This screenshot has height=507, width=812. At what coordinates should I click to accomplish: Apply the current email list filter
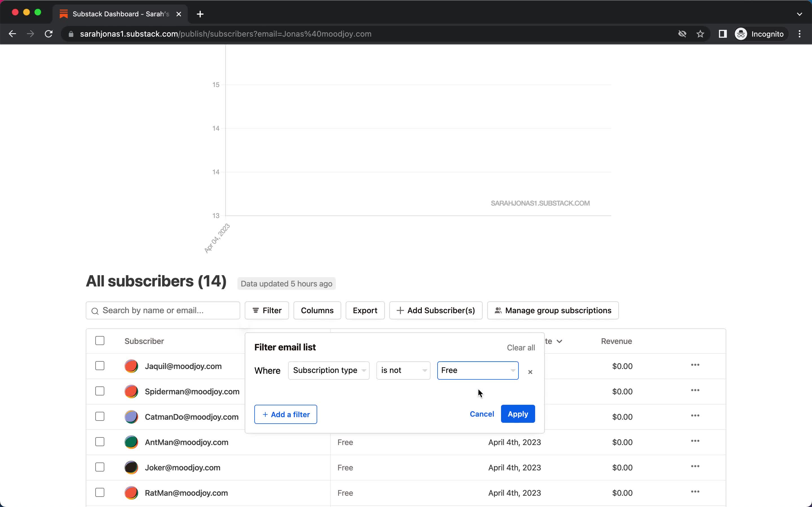(517, 413)
